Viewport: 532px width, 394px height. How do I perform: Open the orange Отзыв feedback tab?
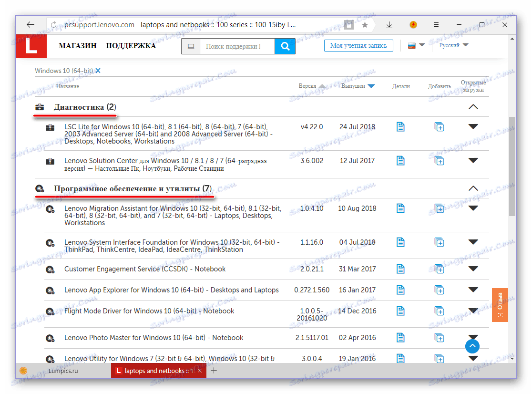(x=500, y=305)
